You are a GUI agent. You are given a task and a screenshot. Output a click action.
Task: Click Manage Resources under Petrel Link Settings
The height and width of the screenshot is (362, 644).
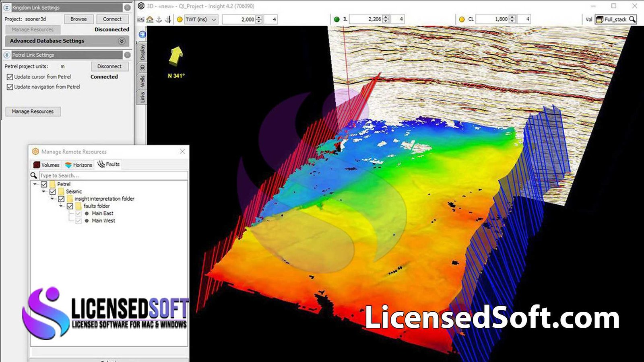point(33,111)
